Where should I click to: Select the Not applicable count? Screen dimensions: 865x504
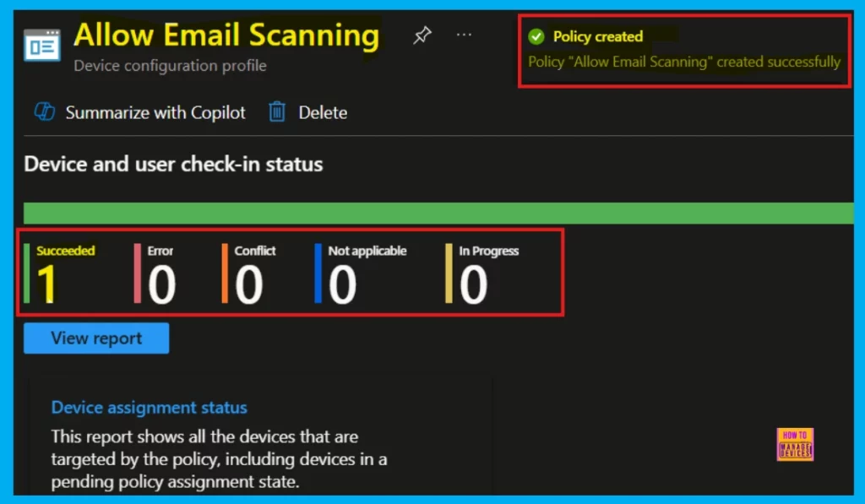click(x=343, y=284)
